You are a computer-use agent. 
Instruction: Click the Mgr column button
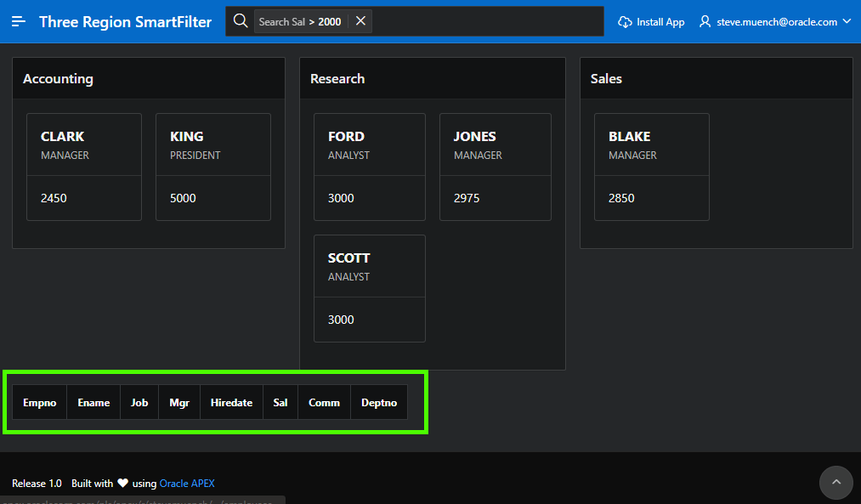tap(179, 402)
